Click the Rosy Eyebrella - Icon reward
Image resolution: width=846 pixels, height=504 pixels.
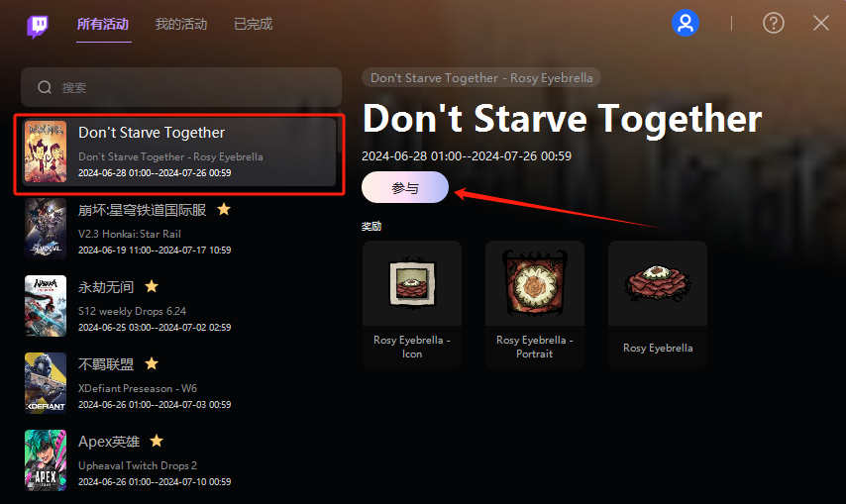point(412,305)
